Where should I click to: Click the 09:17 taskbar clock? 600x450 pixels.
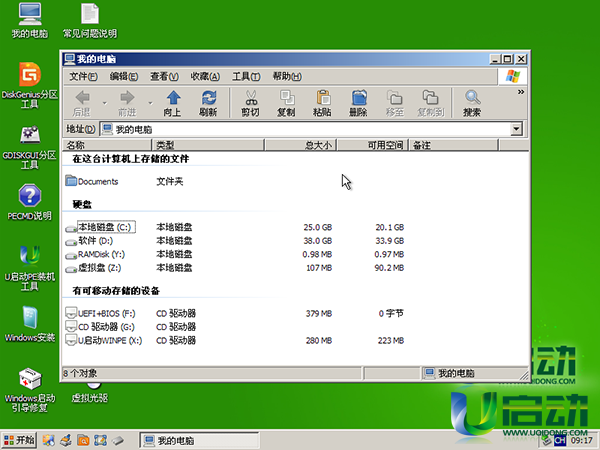pyautogui.click(x=582, y=441)
